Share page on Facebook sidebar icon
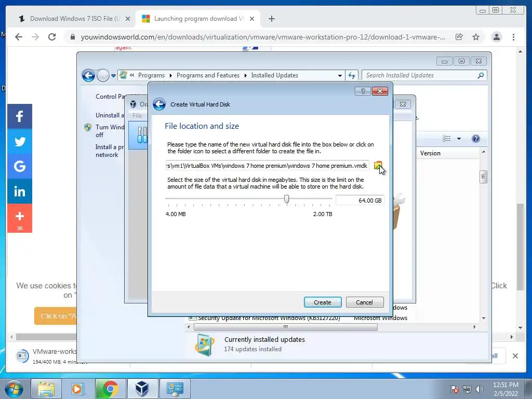 pyautogui.click(x=20, y=116)
